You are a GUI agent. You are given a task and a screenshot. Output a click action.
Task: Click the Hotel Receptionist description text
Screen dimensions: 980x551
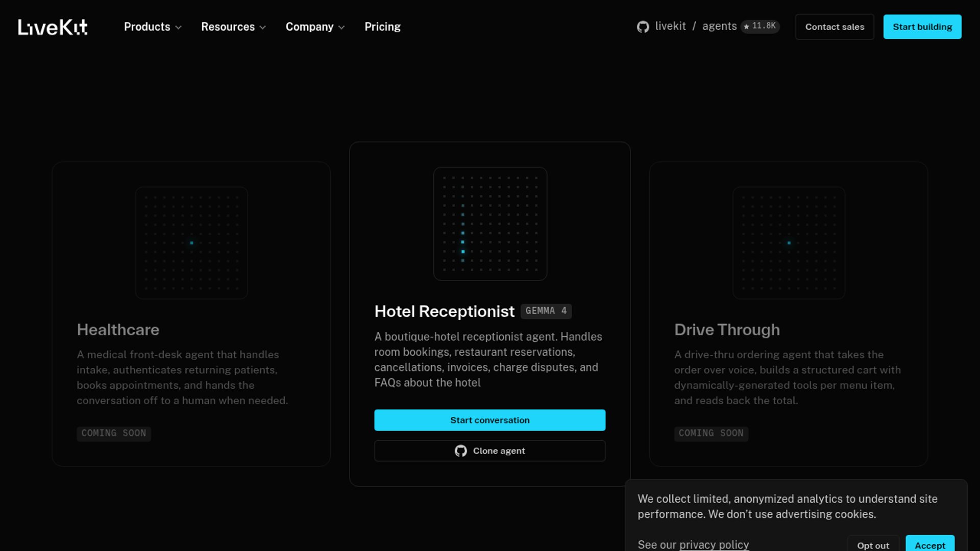coord(488,360)
